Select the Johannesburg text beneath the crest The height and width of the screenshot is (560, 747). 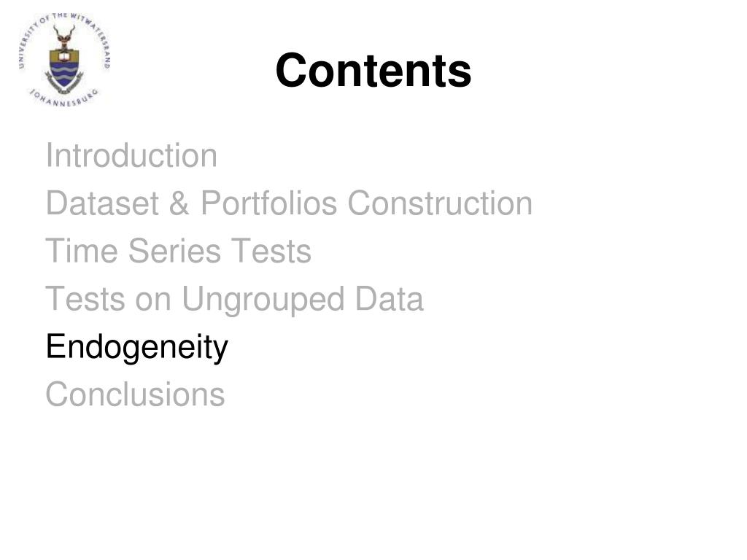64,98
